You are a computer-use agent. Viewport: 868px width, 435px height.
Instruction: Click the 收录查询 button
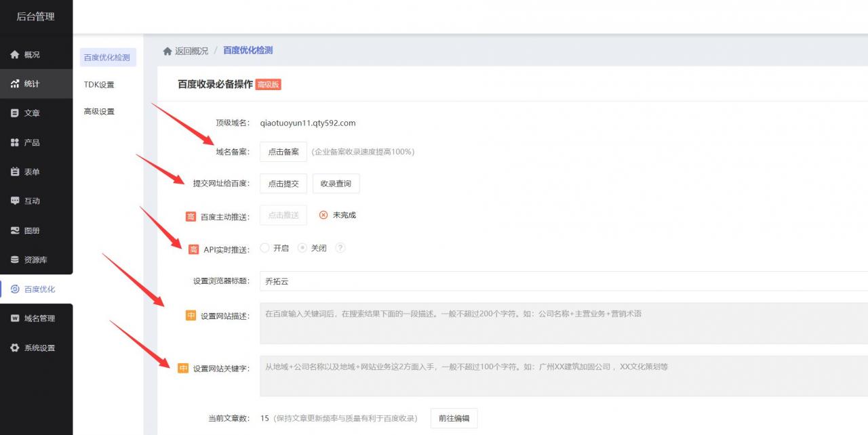(336, 184)
